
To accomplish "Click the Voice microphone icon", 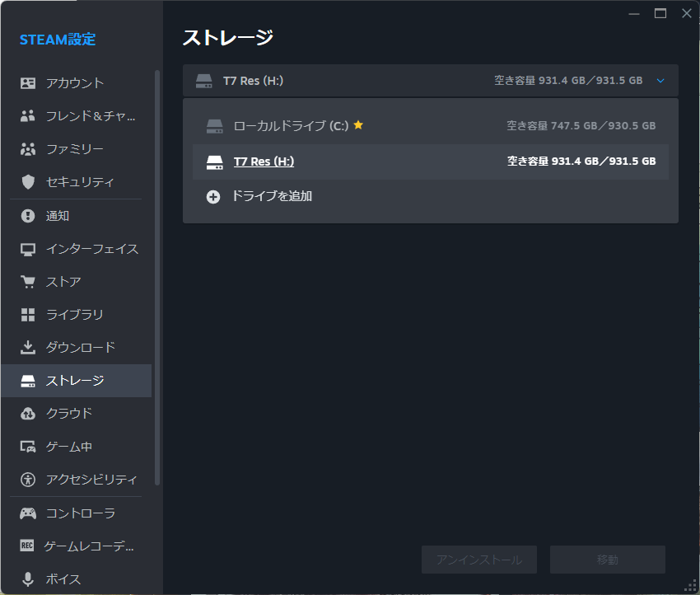I will point(28,579).
